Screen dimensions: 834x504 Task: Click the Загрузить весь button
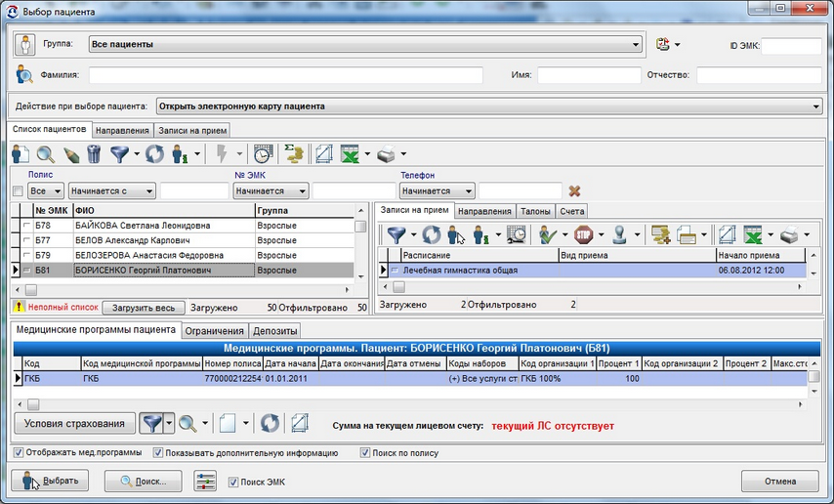click(144, 308)
